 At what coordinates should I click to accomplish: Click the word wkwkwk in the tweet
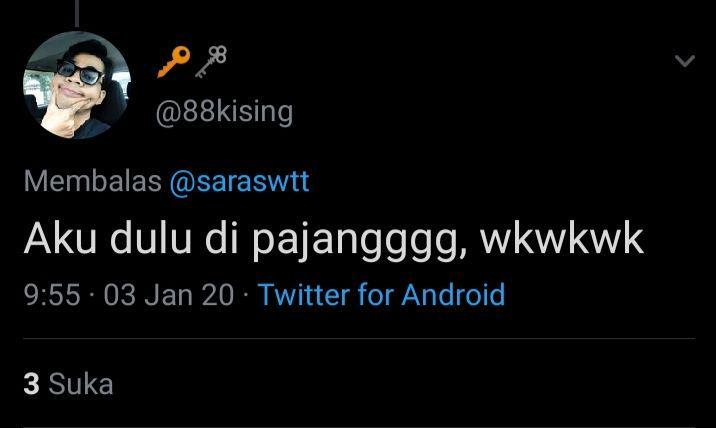[562, 238]
